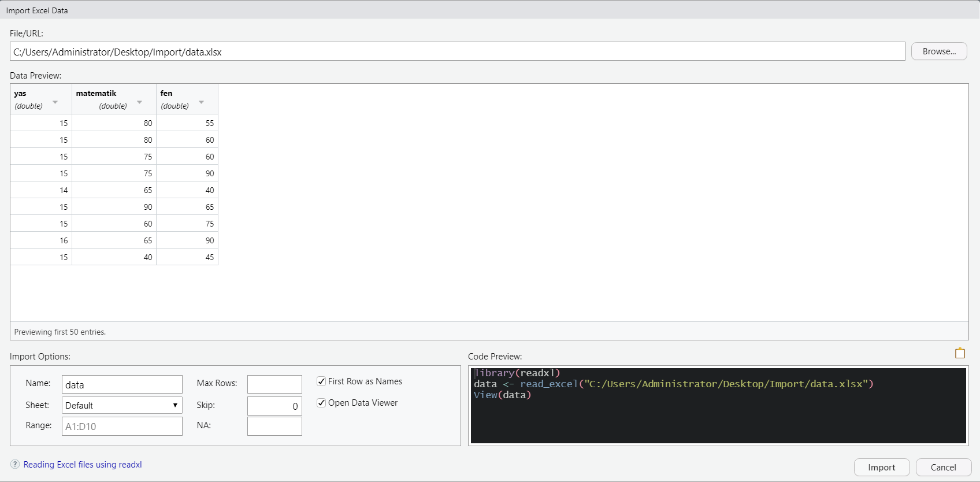This screenshot has height=482, width=980.
Task: Cancel the import dialog
Action: click(x=944, y=467)
